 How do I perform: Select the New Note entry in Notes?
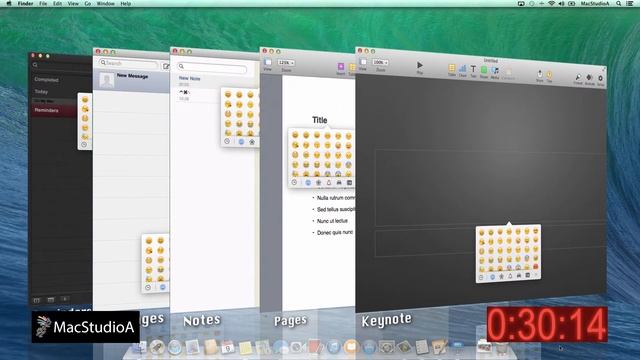tap(189, 78)
